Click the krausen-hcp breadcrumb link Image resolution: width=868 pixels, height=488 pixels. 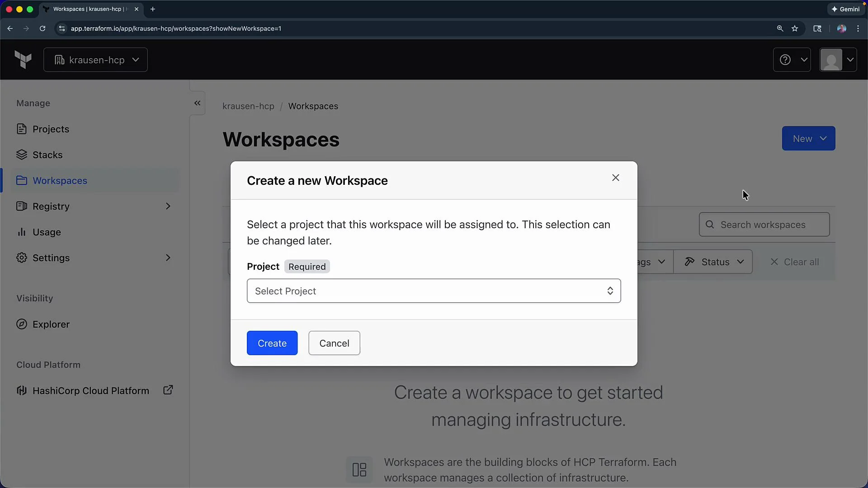point(248,106)
